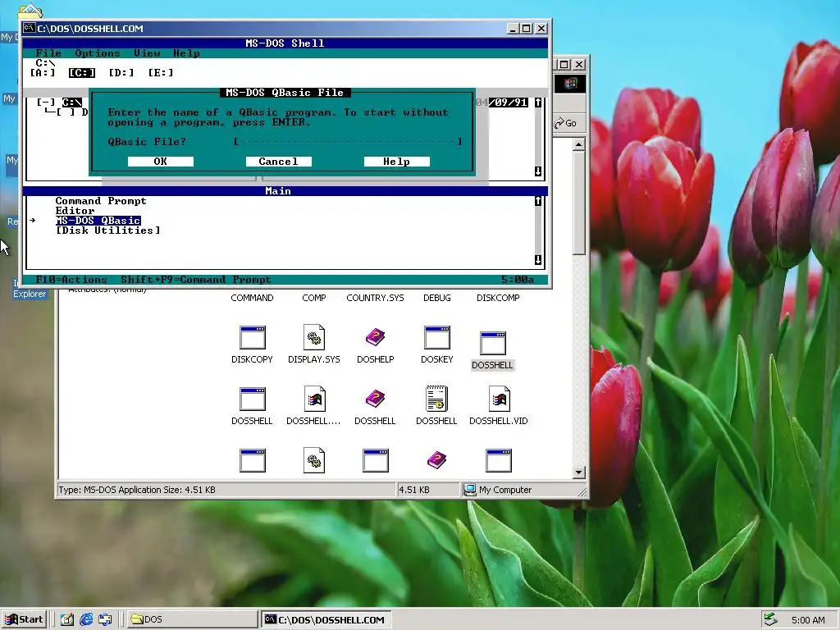The height and width of the screenshot is (630, 840).
Task: Click the DEBUG file label
Action: click(x=437, y=298)
